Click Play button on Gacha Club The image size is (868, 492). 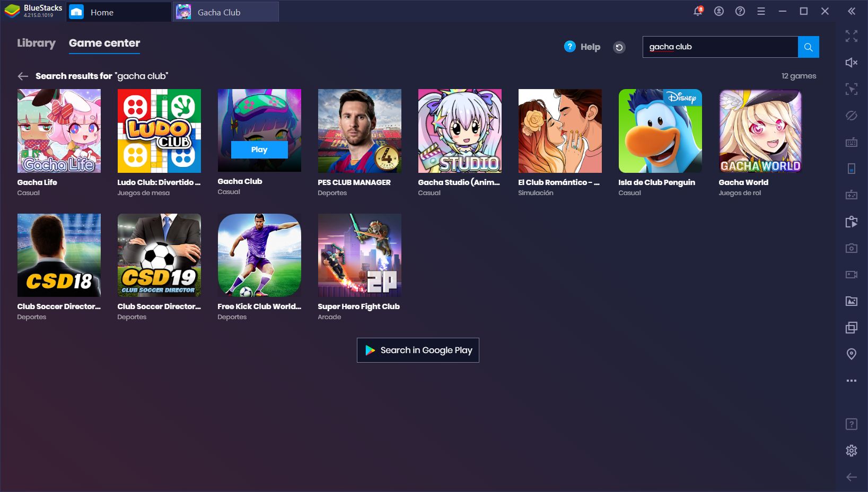[259, 150]
